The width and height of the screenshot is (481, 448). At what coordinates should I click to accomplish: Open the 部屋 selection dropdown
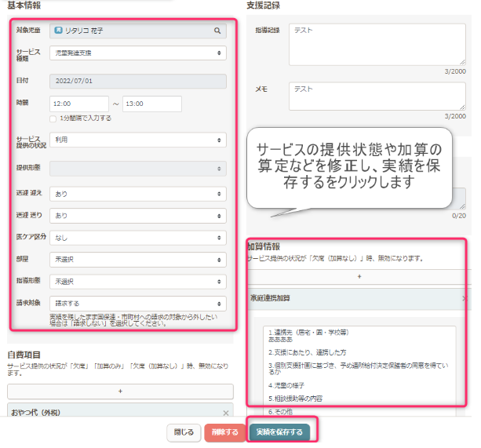(x=137, y=258)
